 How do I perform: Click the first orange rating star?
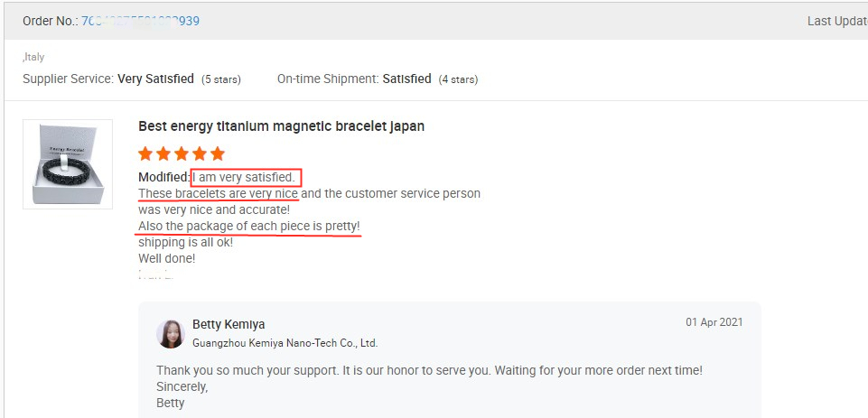pos(146,153)
